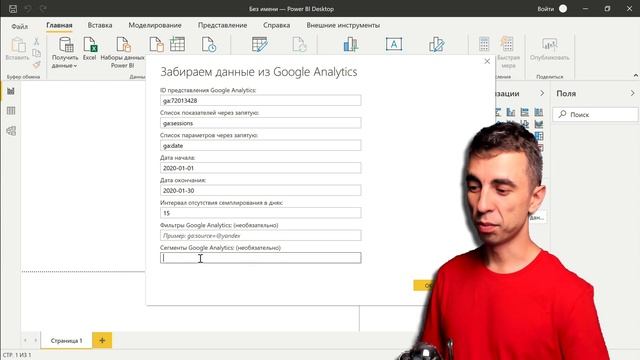This screenshot has height=360, width=640.
Task: Click the Cut scissors icon
Action: 36,42
